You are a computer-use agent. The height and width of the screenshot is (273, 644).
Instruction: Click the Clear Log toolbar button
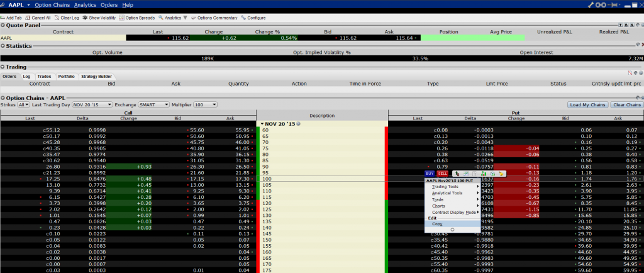(67, 18)
